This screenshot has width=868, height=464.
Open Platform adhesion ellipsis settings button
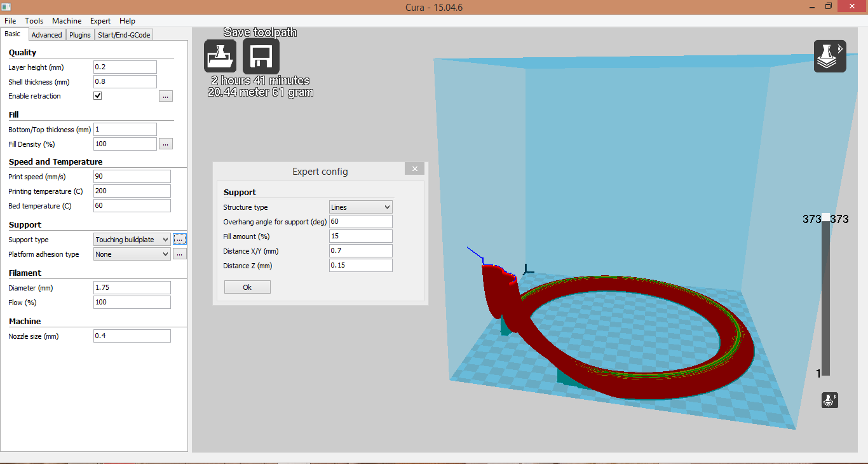pos(180,254)
